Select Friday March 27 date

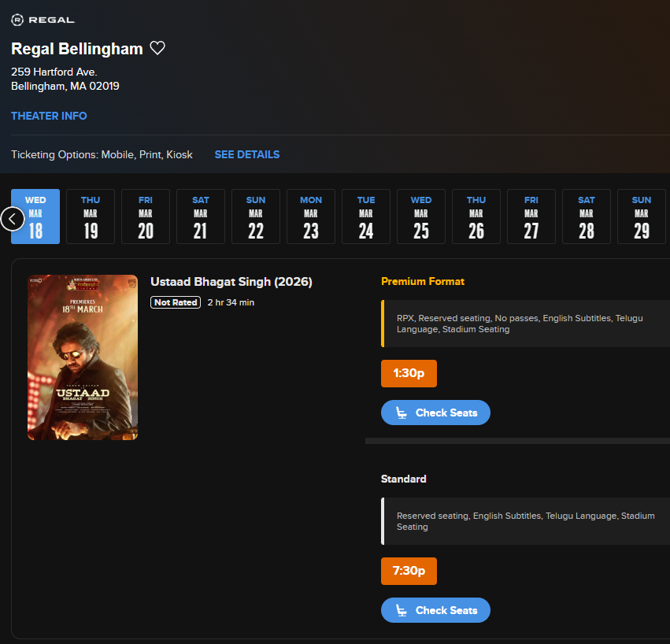point(531,217)
